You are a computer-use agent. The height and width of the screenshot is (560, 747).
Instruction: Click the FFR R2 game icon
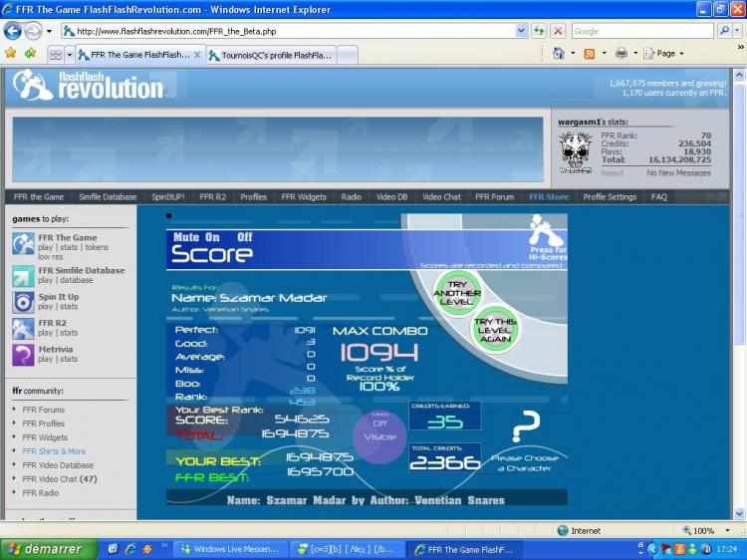(23, 329)
